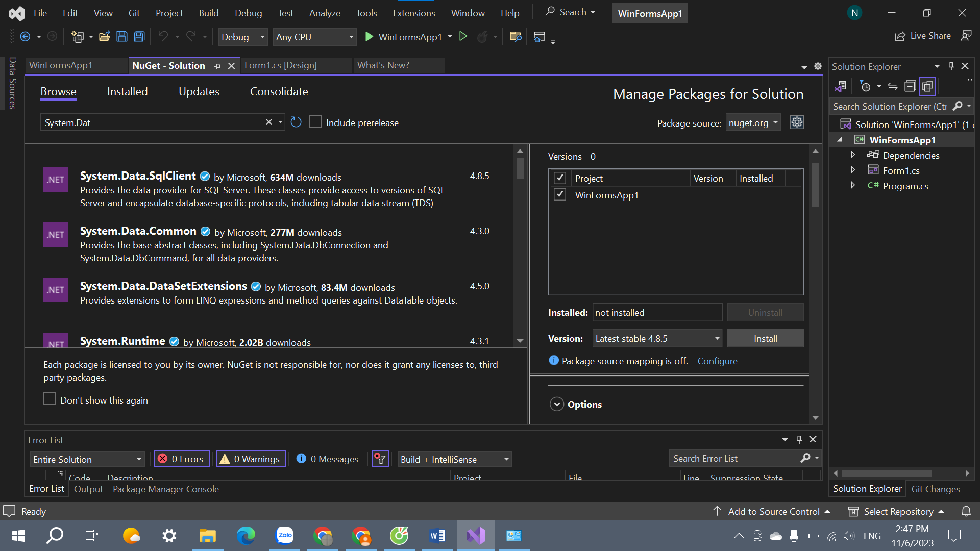Open the notifications bell in status bar
Viewport: 980px width, 551px height.
[x=966, y=511]
